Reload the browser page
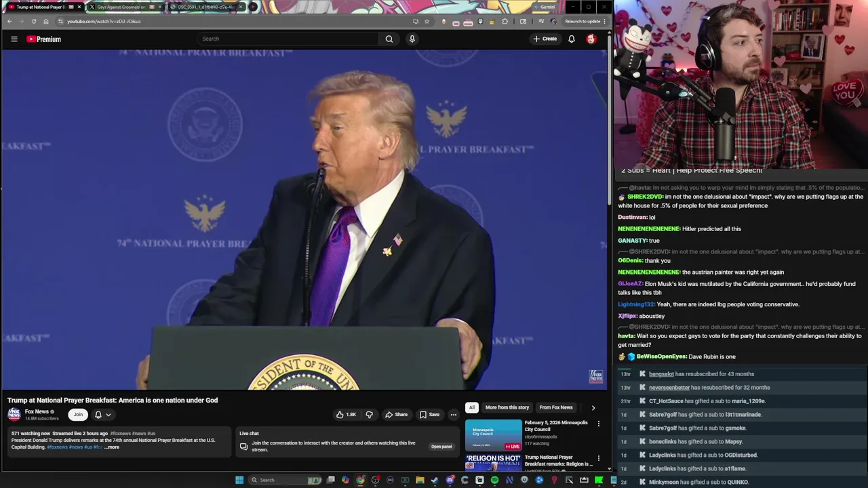 click(33, 21)
